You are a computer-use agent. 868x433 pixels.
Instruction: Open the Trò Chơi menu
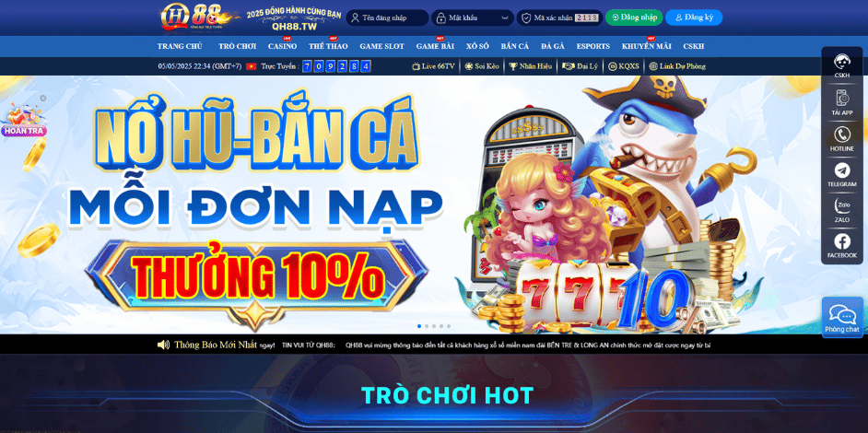click(237, 46)
